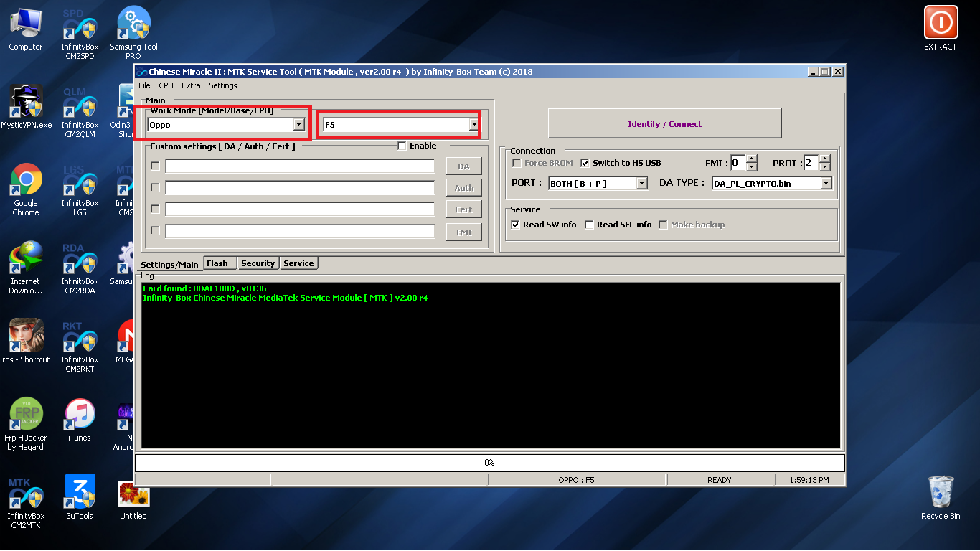Open the Service tab
980x551 pixels.
click(298, 263)
